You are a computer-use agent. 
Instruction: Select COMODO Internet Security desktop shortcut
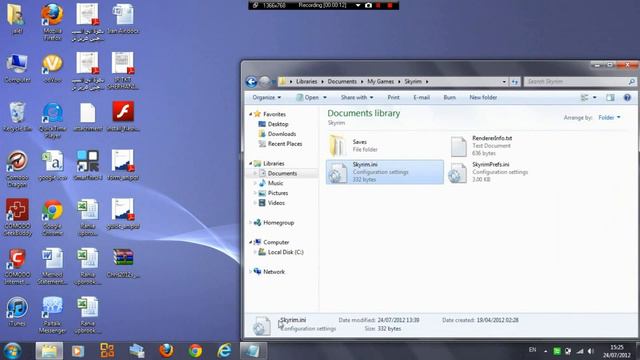17,266
